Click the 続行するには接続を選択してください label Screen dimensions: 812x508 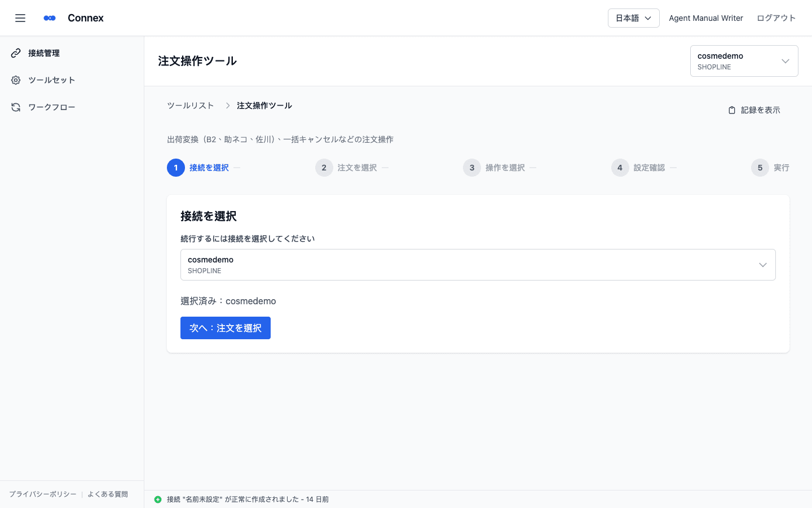point(248,239)
